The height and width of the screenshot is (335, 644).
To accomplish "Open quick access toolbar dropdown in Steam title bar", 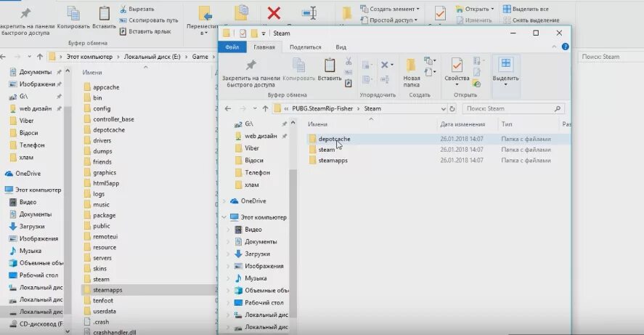I will point(264,33).
